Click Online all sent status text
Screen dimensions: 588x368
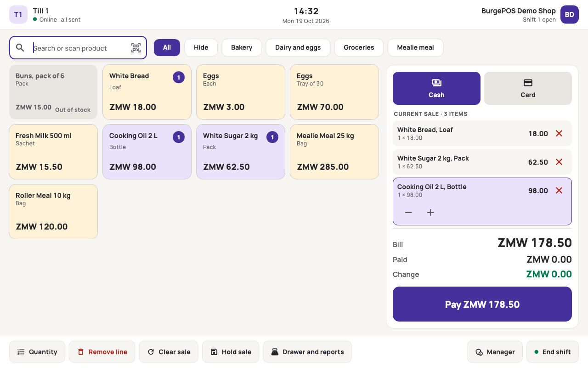point(60,20)
